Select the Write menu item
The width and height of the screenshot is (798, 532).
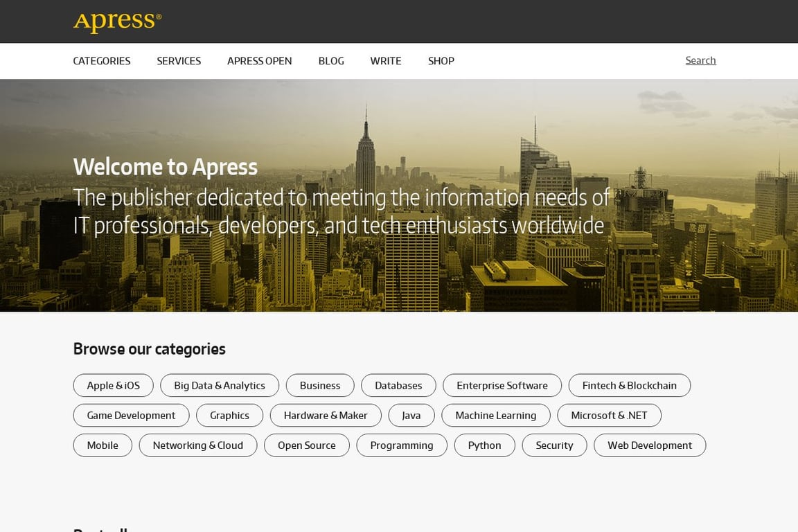(386, 61)
